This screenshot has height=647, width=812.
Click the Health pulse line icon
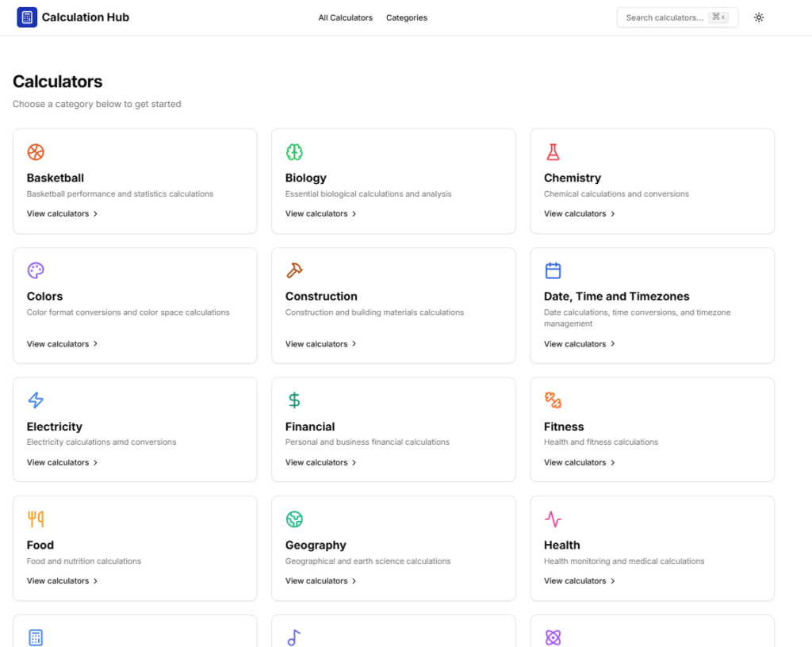tap(553, 519)
